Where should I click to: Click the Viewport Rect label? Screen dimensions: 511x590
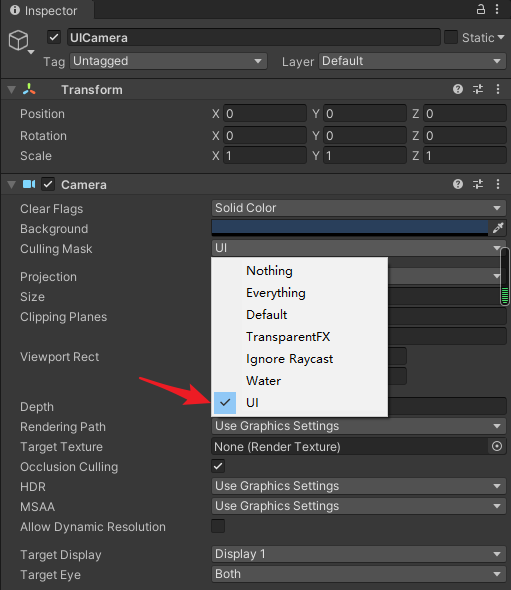pos(59,356)
